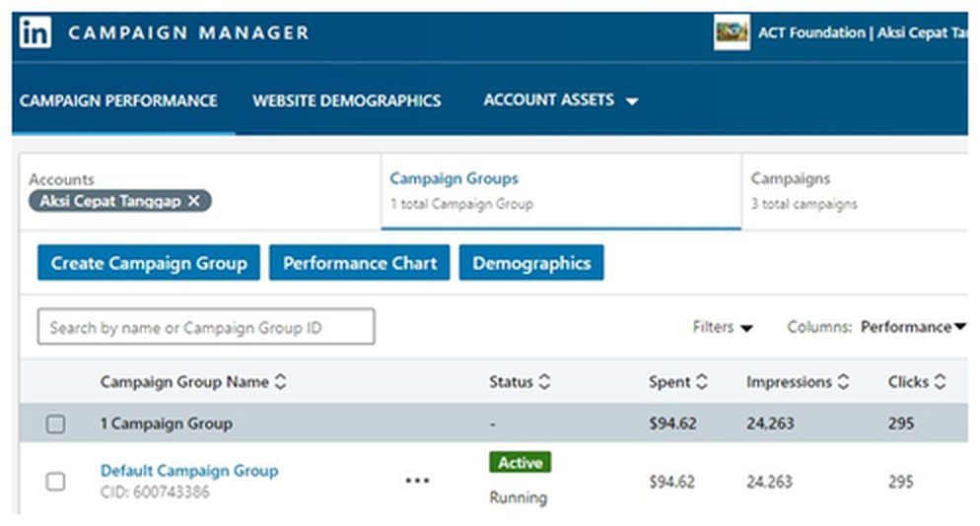This screenshot has height=526, width=980.
Task: Switch to the Website Demographics tab
Action: click(347, 100)
